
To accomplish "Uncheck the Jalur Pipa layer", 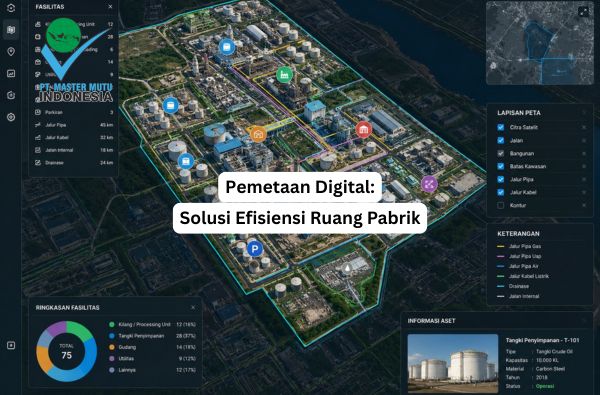I will [501, 179].
